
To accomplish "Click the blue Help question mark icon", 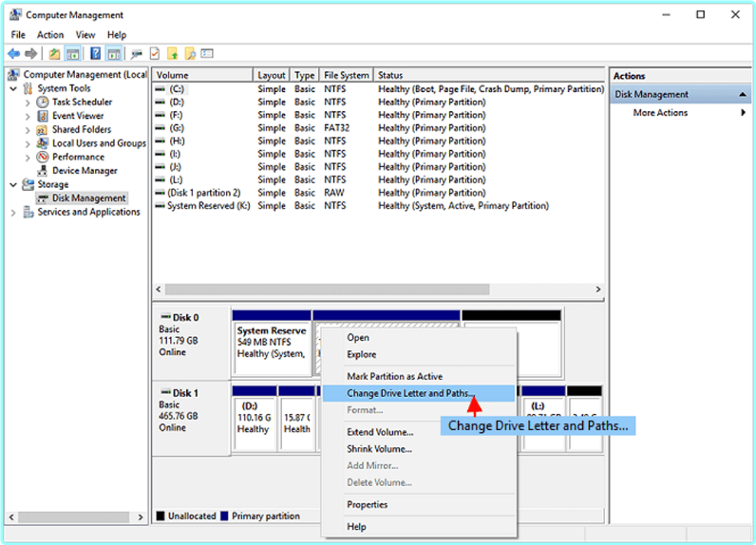I will [x=95, y=54].
